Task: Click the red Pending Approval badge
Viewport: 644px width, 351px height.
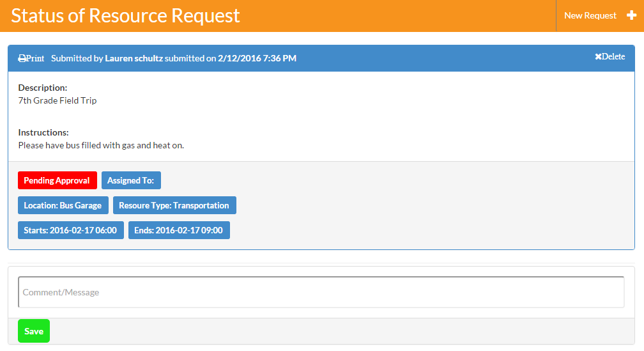Action: pyautogui.click(x=57, y=180)
